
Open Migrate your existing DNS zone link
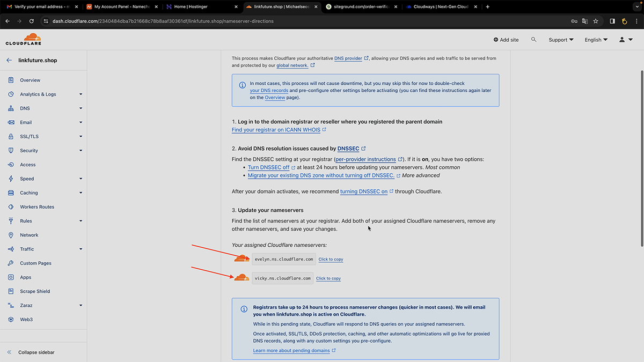(321, 175)
